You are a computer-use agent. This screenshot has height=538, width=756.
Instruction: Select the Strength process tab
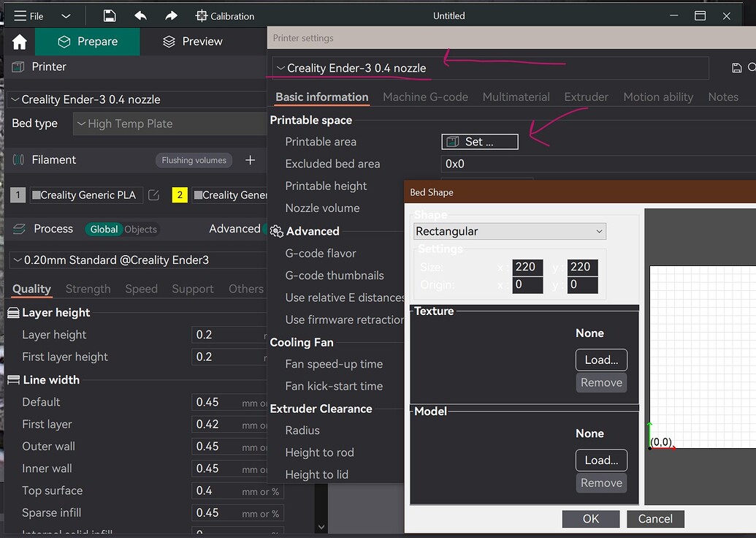point(88,289)
